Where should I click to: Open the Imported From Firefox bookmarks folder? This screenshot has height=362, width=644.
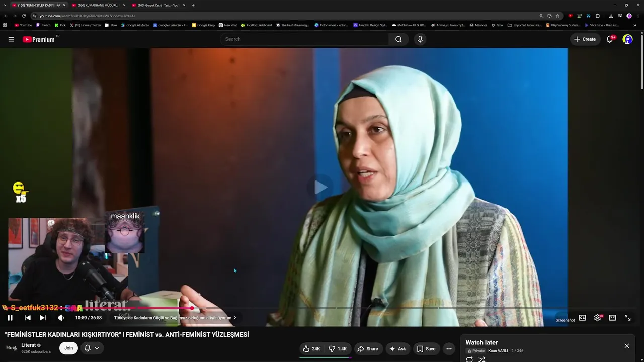coord(525,25)
